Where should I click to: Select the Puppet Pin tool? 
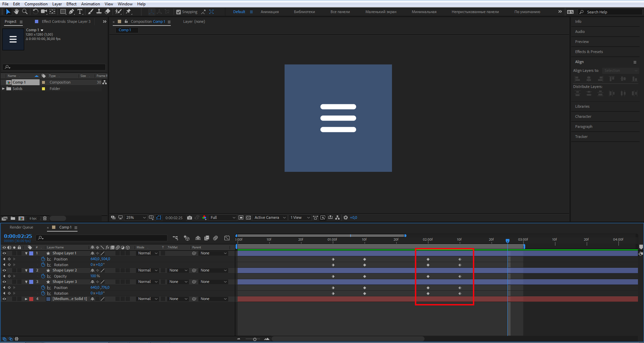129,12
